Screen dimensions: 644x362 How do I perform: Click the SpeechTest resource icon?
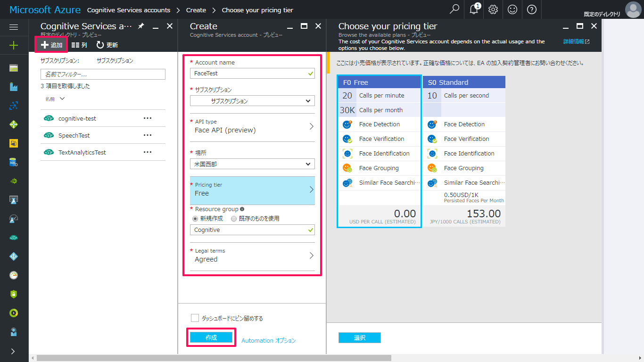[48, 135]
